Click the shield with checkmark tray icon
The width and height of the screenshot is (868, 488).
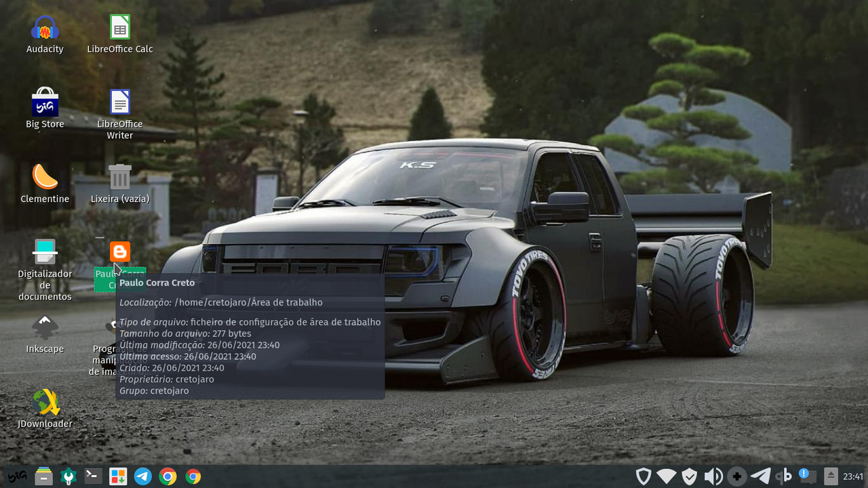(690, 476)
